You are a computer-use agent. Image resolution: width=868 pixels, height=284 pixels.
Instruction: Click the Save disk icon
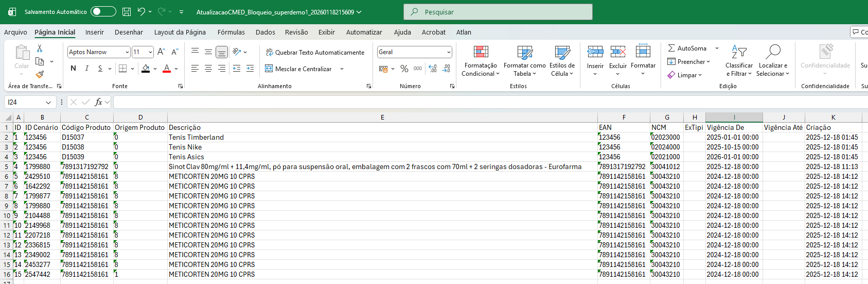click(x=127, y=11)
